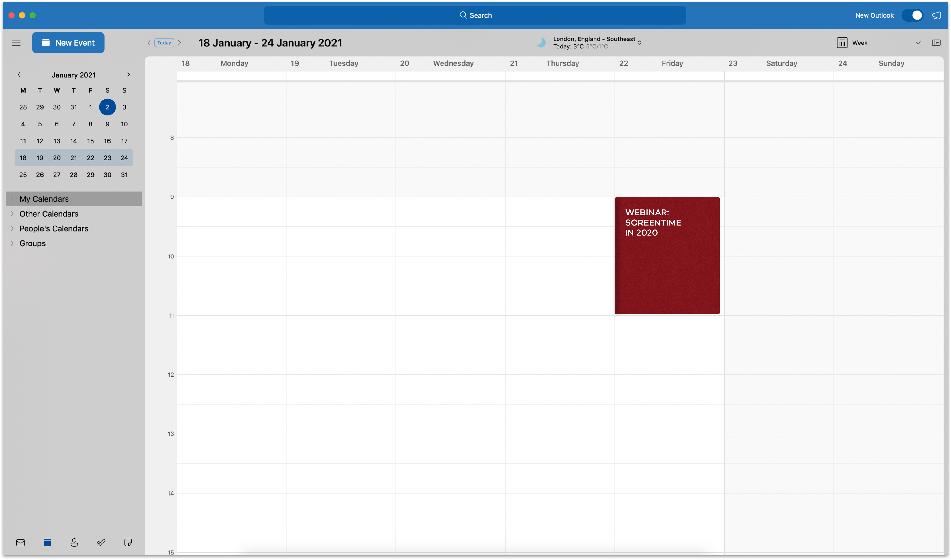Switch to Mail view
Image resolution: width=951 pixels, height=560 pixels.
coord(20,543)
